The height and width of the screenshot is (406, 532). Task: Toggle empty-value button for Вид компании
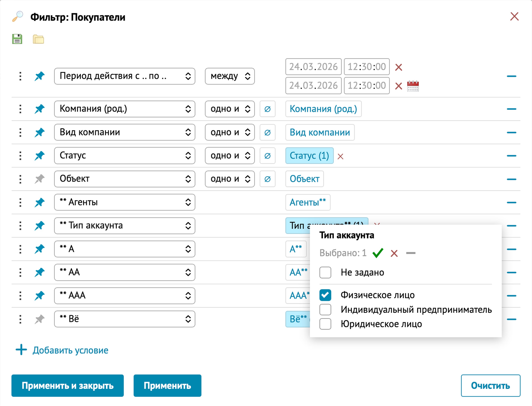267,132
